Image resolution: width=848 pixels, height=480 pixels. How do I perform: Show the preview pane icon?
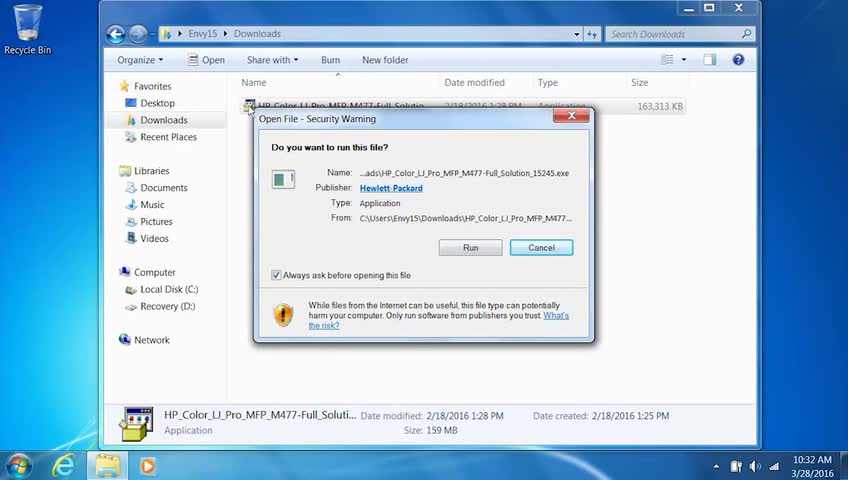[x=710, y=59]
